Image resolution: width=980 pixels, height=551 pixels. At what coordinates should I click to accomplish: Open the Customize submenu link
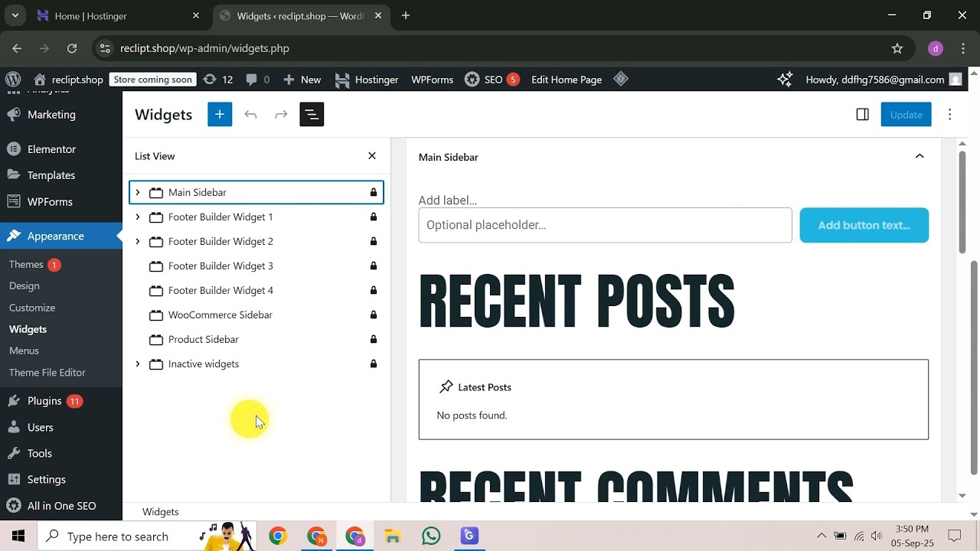pyautogui.click(x=32, y=308)
